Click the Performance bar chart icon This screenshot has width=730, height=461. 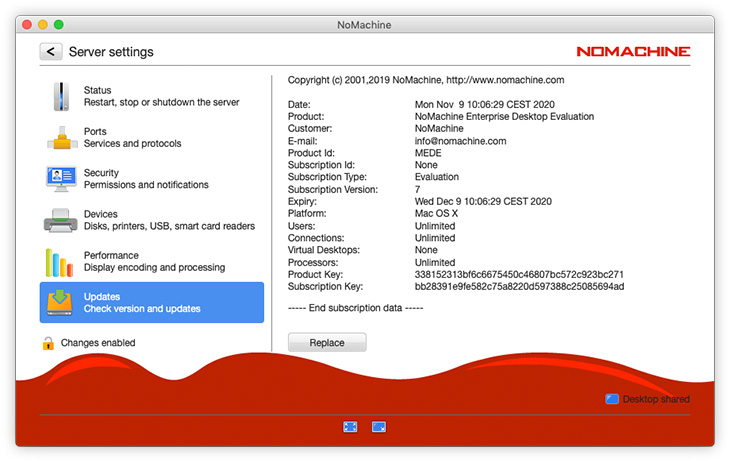(60, 262)
